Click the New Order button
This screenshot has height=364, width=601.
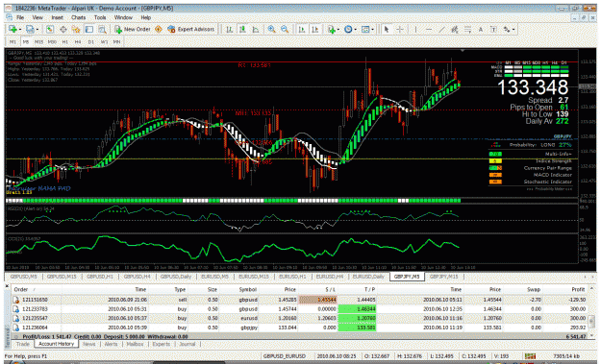[x=133, y=29]
